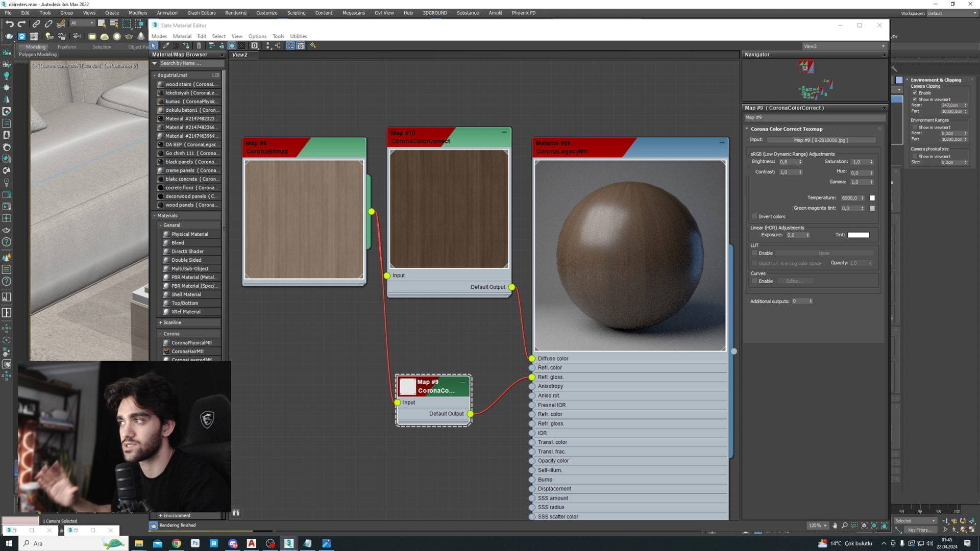980x551 pixels.
Task: Click the Zoom magnifier tool in Slate editor
Action: (845, 525)
